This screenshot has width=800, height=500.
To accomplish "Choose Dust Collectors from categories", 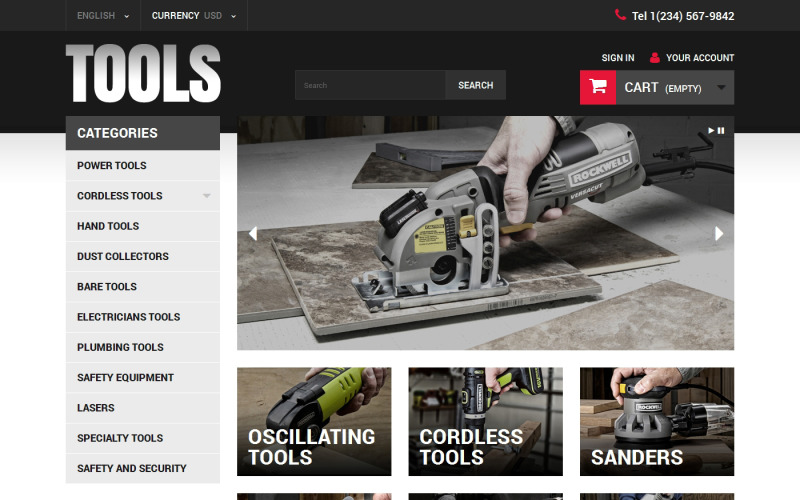I will coord(123,257).
